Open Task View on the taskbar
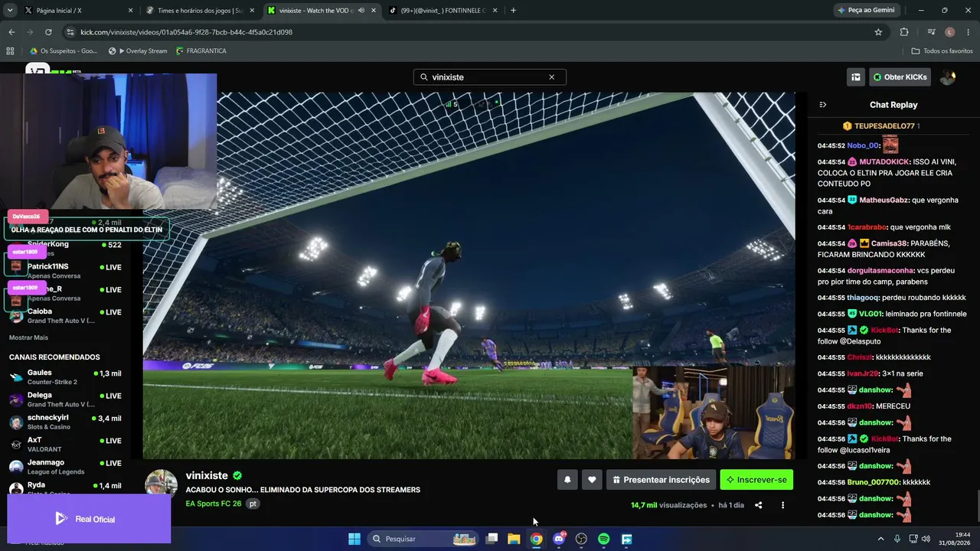 click(x=492, y=539)
